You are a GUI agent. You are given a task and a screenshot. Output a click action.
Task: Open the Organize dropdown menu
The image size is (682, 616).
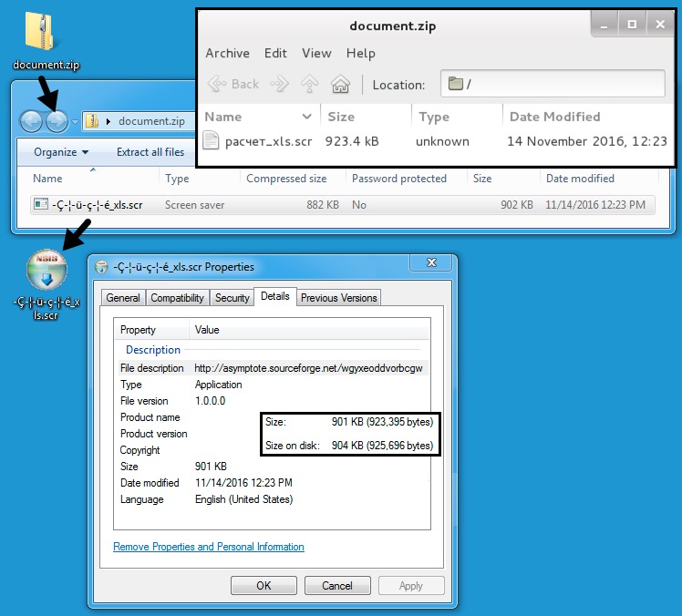[x=61, y=152]
